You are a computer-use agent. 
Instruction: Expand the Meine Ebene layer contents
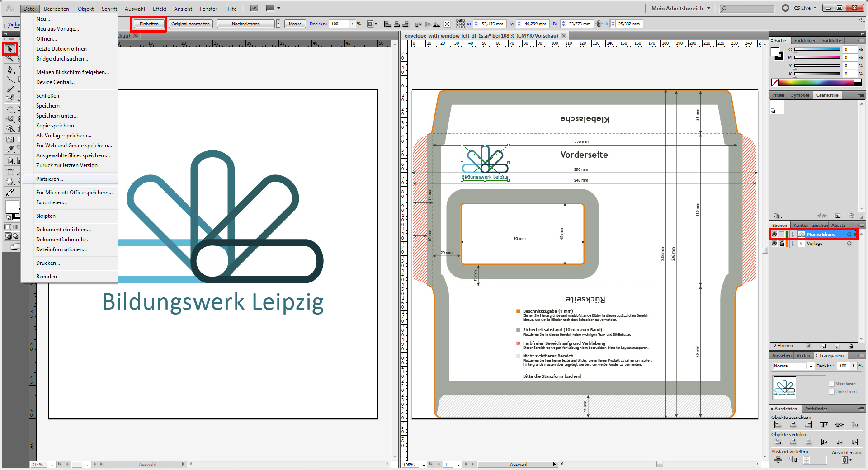pyautogui.click(x=793, y=235)
